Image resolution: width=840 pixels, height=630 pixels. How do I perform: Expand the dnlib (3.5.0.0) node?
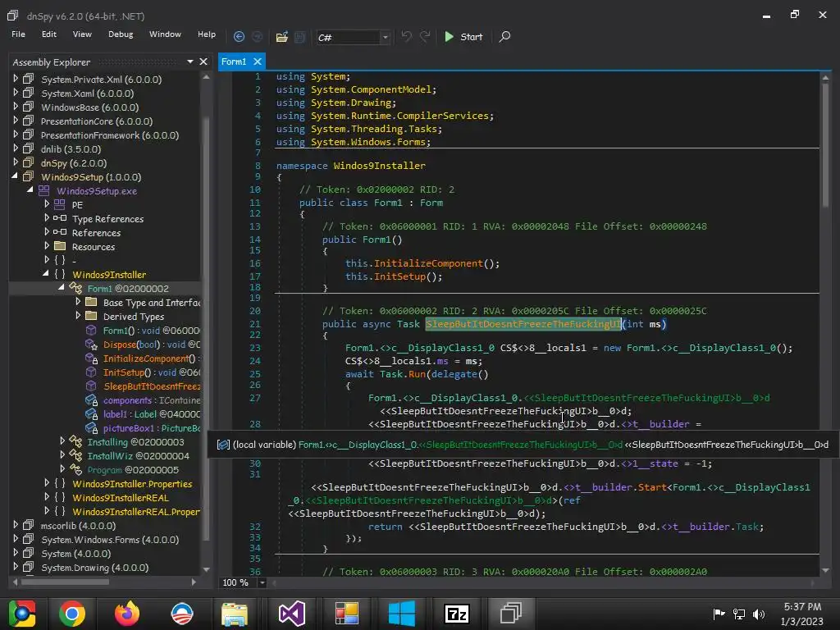[16, 148]
